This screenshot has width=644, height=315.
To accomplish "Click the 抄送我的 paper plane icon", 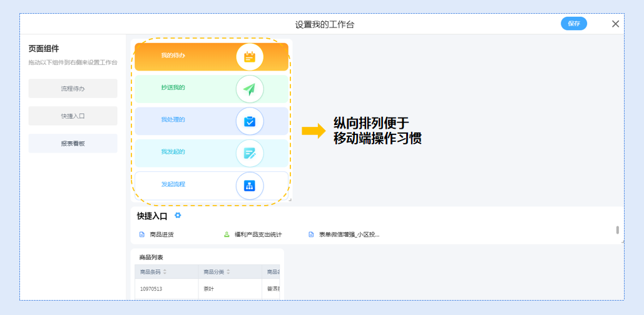I will pyautogui.click(x=250, y=89).
